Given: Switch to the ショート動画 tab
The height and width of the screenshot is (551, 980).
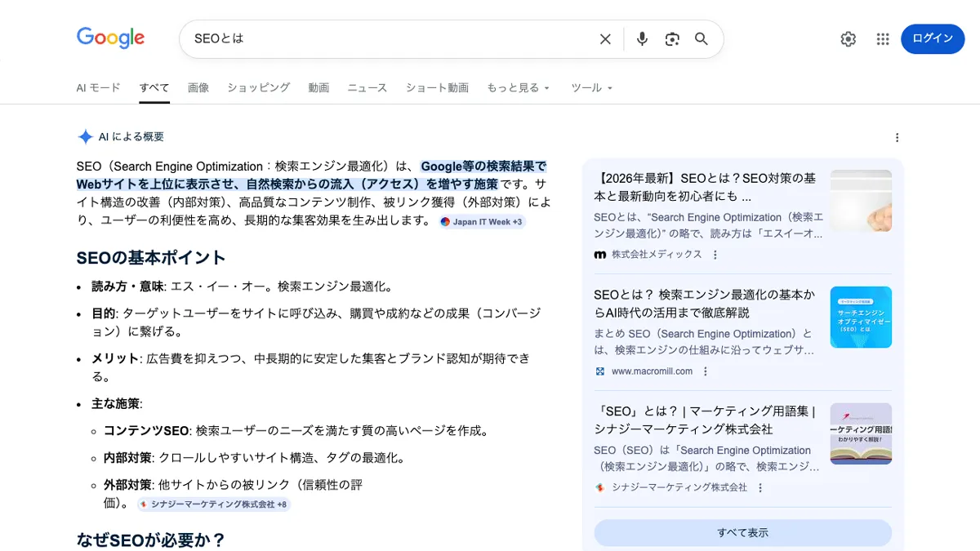Looking at the screenshot, I should pos(437,87).
